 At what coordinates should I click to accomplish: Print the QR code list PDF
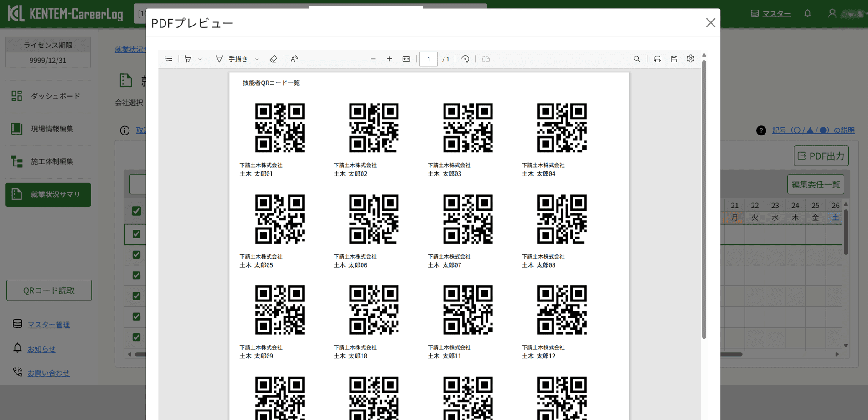657,58
